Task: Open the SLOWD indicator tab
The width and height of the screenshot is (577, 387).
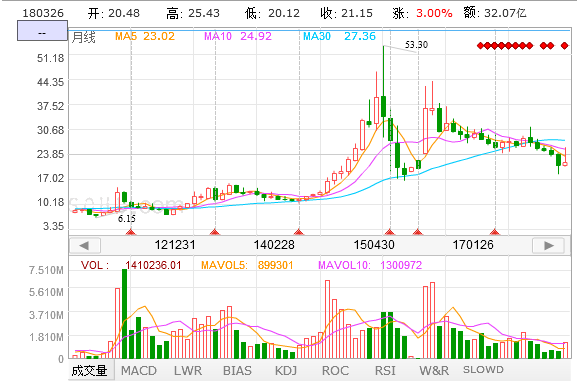Action: pyautogui.click(x=483, y=370)
